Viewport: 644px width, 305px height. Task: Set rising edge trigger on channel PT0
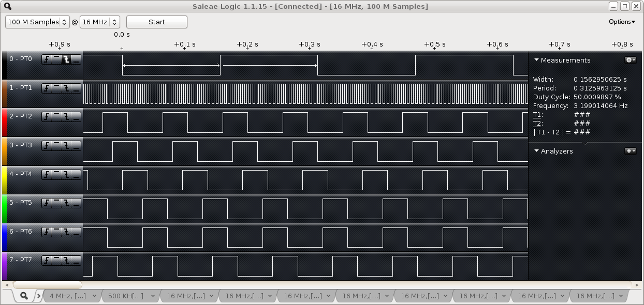47,59
